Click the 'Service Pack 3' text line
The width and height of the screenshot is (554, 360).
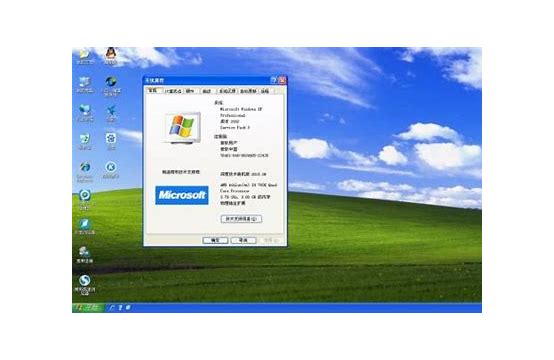click(235, 127)
